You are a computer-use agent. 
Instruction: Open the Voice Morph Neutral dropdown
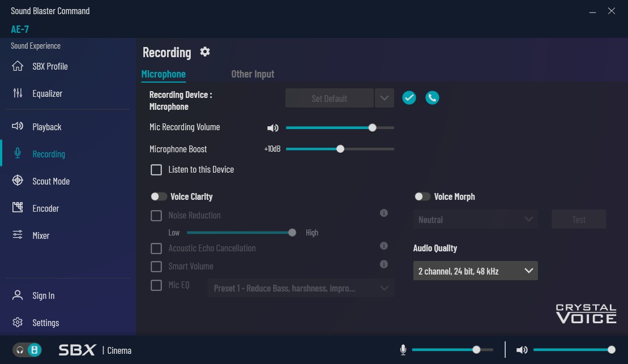[476, 220]
